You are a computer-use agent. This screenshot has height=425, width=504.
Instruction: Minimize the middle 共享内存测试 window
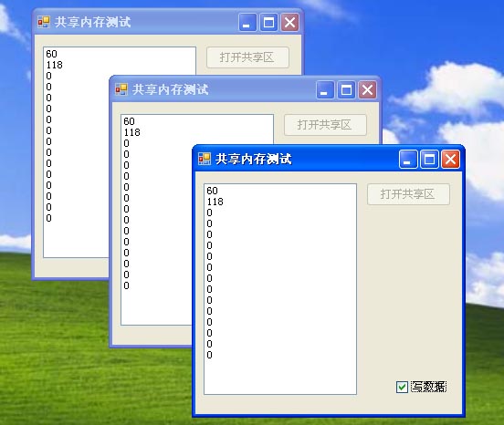pos(325,89)
